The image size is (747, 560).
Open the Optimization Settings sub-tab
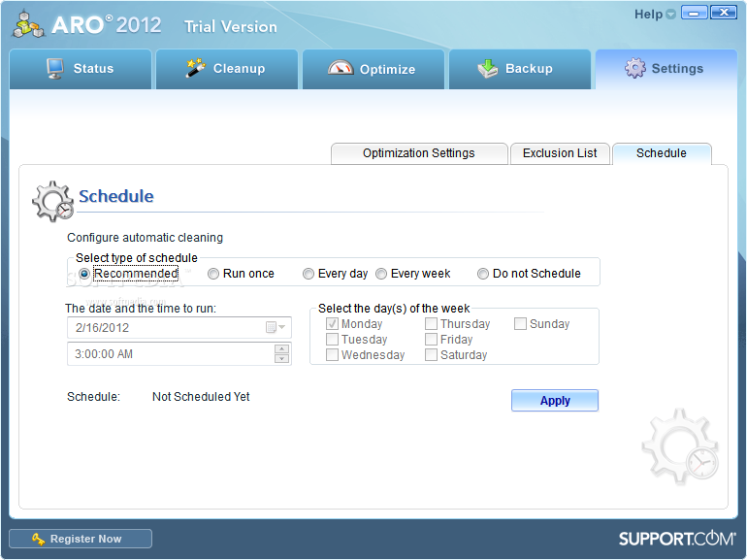pos(419,153)
